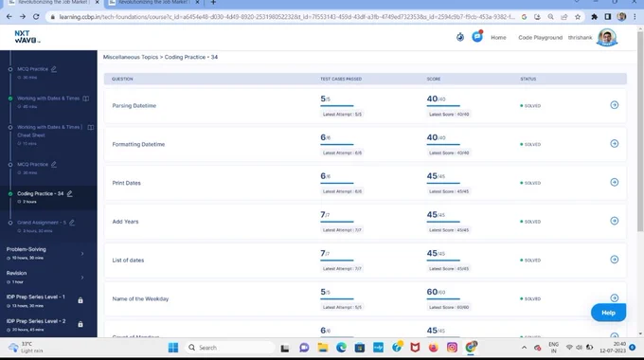Open Grand Assignment - 5 in sidebar
This screenshot has height=360, width=644.
pyautogui.click(x=42, y=223)
